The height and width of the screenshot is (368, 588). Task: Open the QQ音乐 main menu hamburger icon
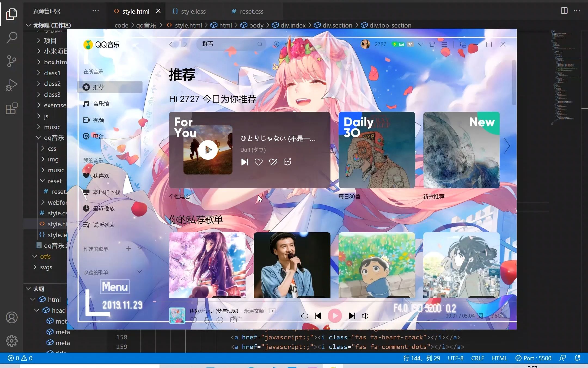444,44
